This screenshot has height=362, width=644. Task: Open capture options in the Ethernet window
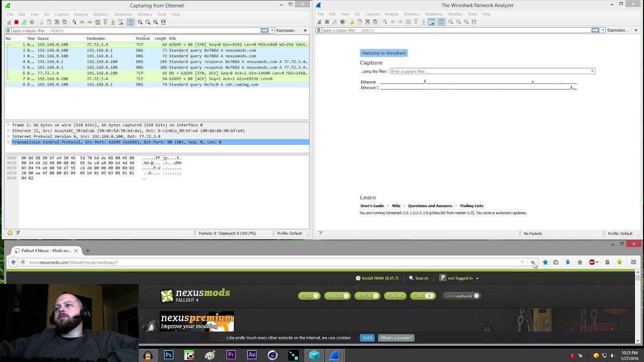(x=32, y=22)
